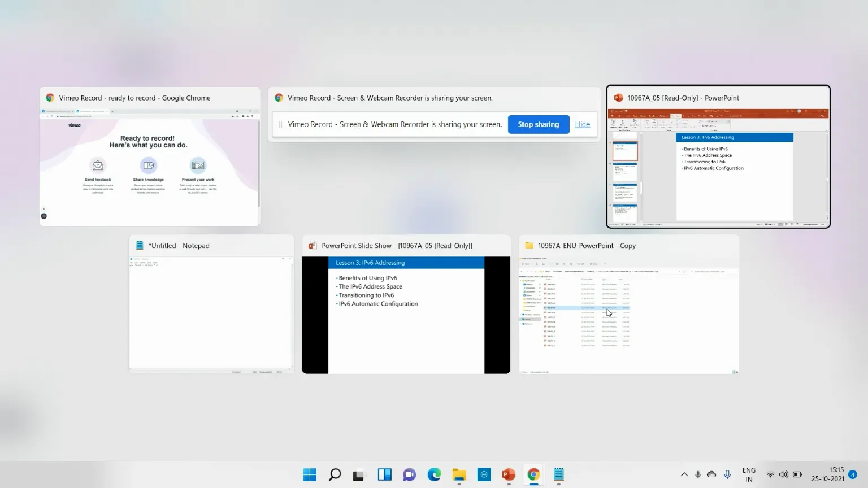Click the volume speaker tray icon
The width and height of the screenshot is (868, 488).
784,474
